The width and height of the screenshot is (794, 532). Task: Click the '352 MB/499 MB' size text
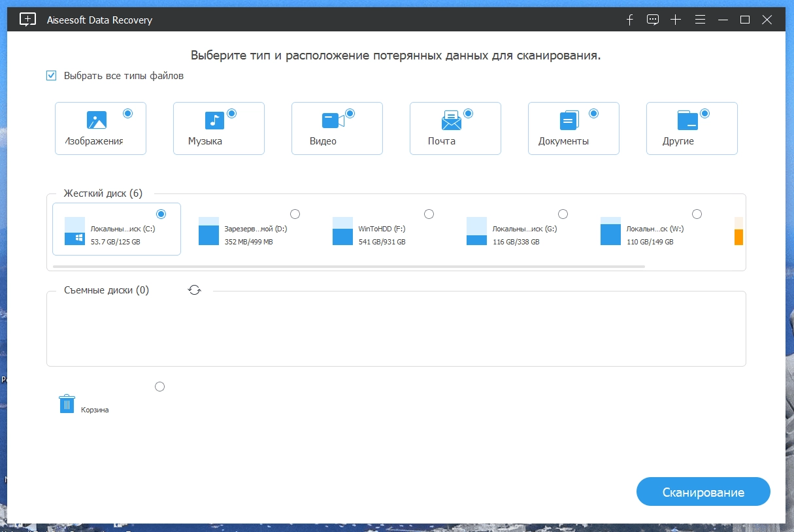pos(248,242)
